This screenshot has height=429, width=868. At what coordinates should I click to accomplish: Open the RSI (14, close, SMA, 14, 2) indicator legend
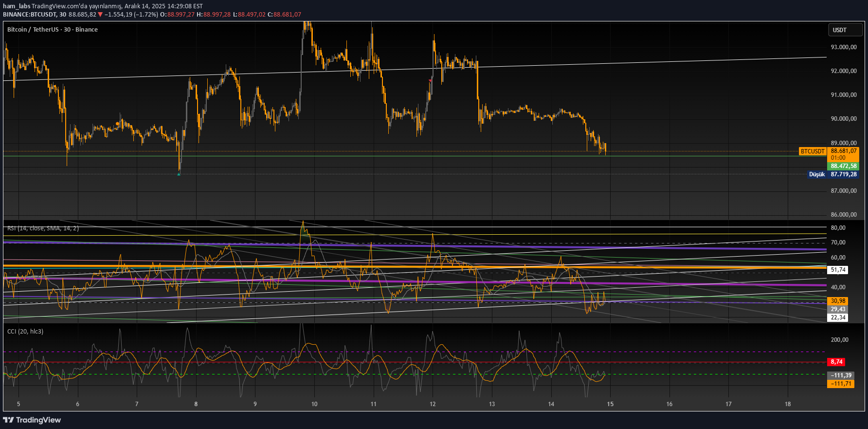43,228
